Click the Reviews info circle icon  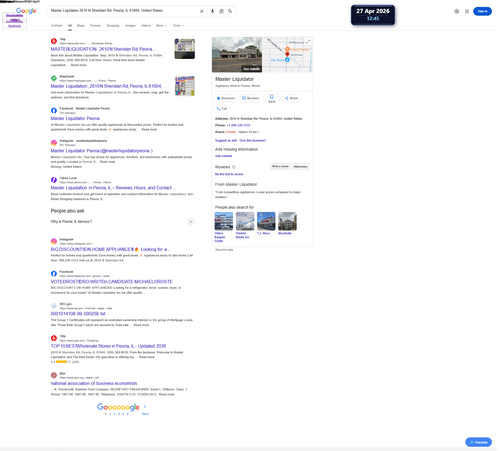[234, 167]
